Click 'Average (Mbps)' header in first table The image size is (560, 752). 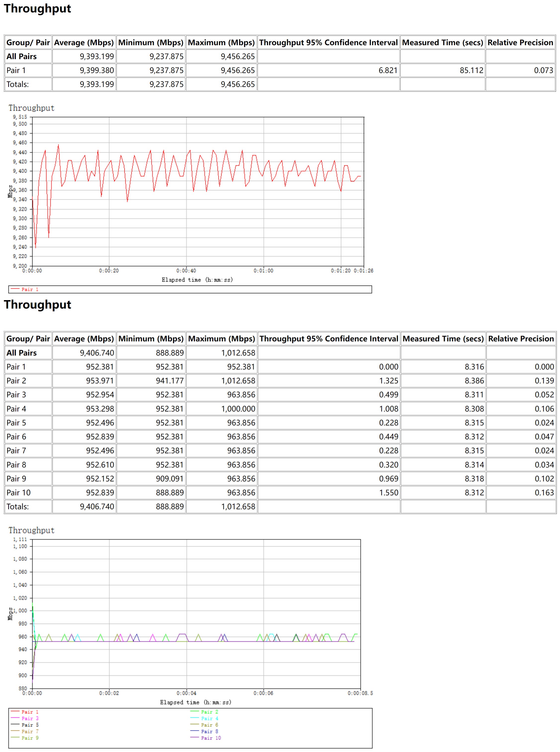[84, 42]
